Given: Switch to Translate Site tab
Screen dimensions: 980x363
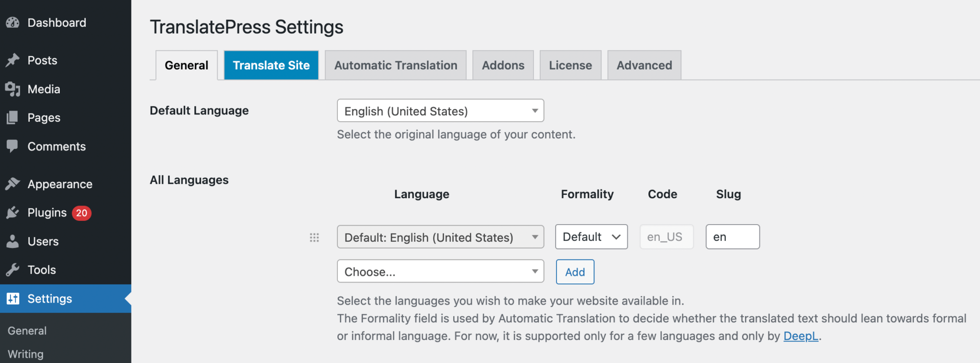Looking at the screenshot, I should [271, 65].
